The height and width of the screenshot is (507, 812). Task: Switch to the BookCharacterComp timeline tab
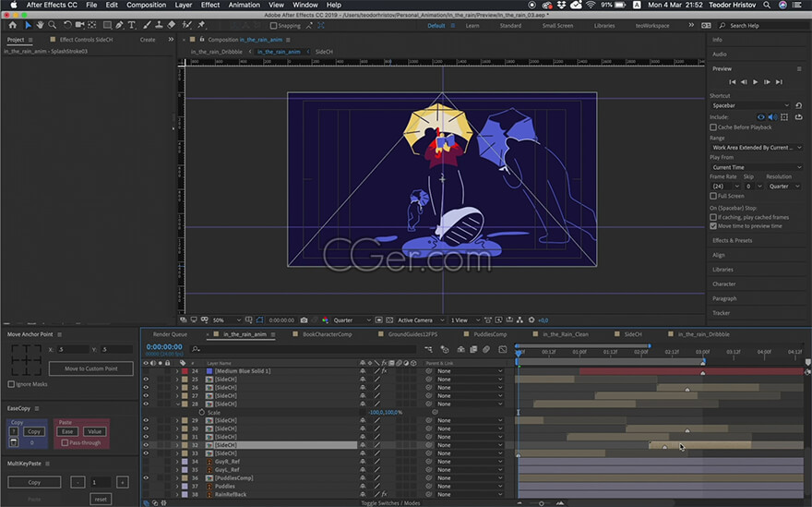click(x=327, y=334)
